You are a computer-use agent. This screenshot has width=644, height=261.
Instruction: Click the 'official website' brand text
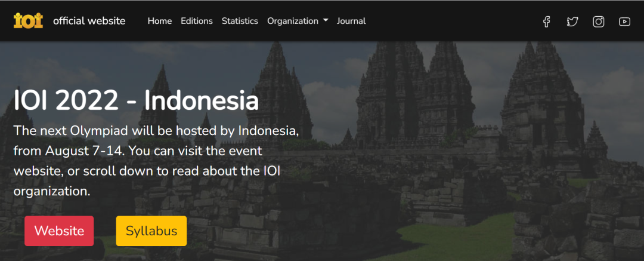(89, 21)
